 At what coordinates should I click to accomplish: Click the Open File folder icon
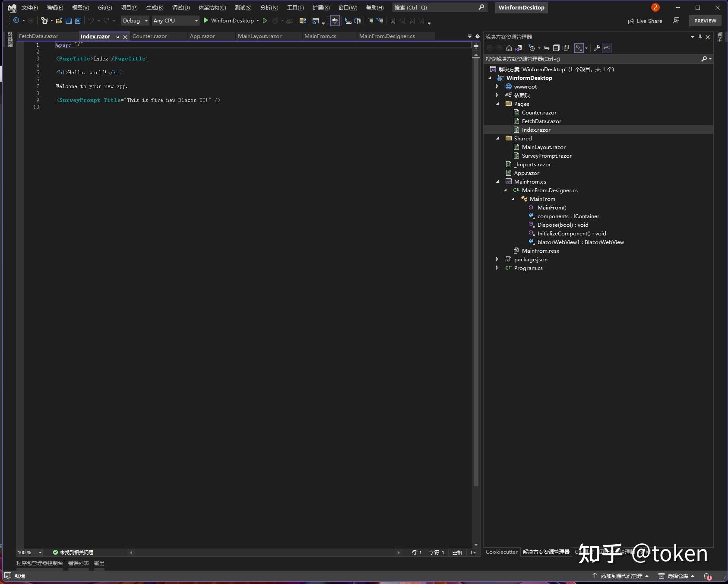[x=59, y=21]
